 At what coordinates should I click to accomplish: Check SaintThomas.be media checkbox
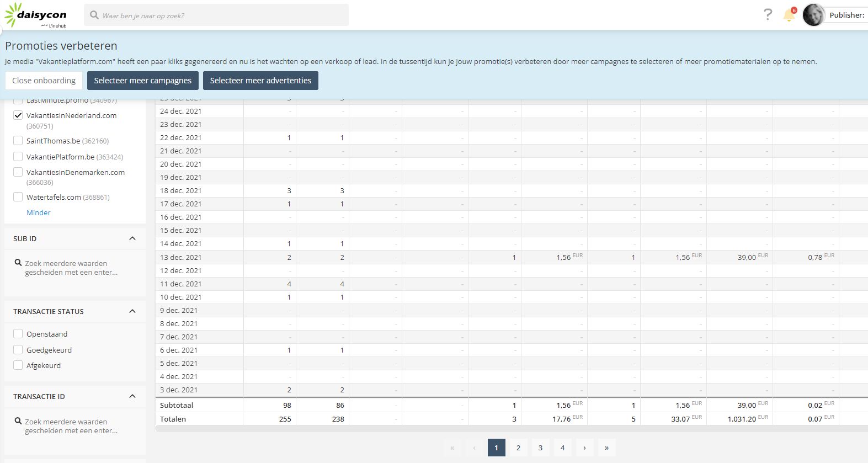pos(18,141)
